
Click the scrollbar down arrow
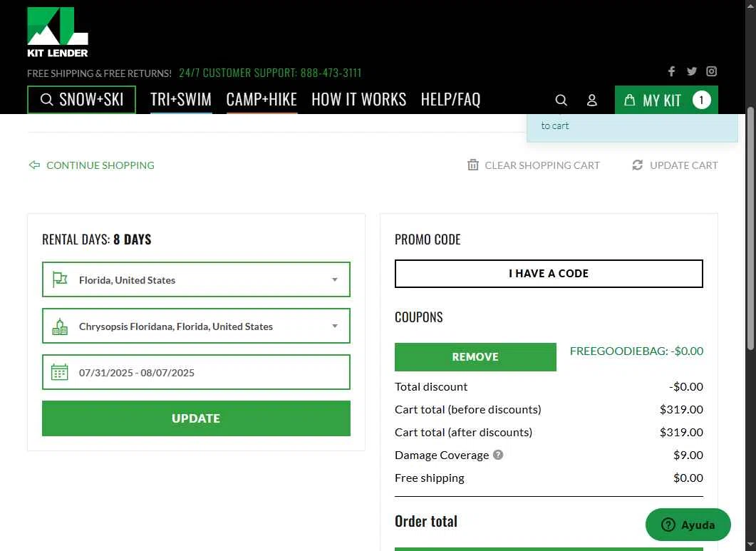pyautogui.click(x=750, y=545)
